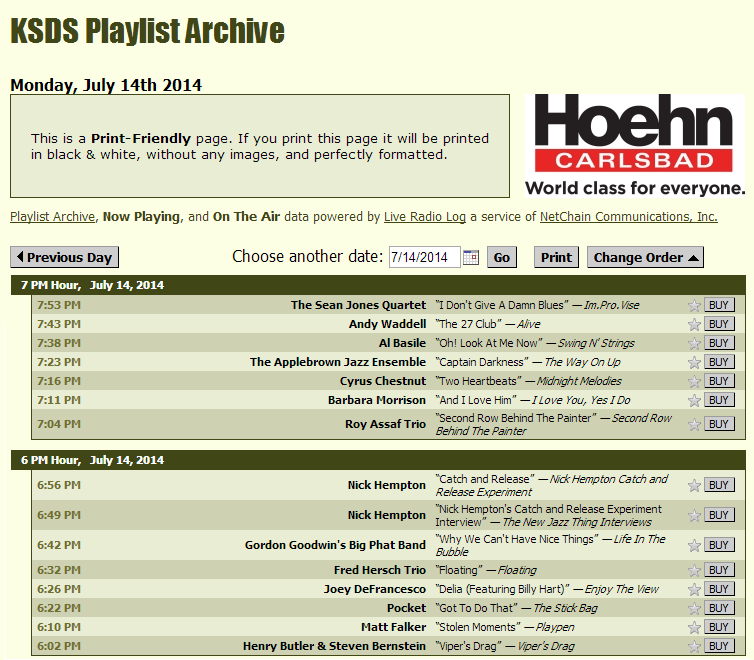Star Joey DeFrancesco's Delia track
Viewport: 754px width, 660px height.
point(694,589)
